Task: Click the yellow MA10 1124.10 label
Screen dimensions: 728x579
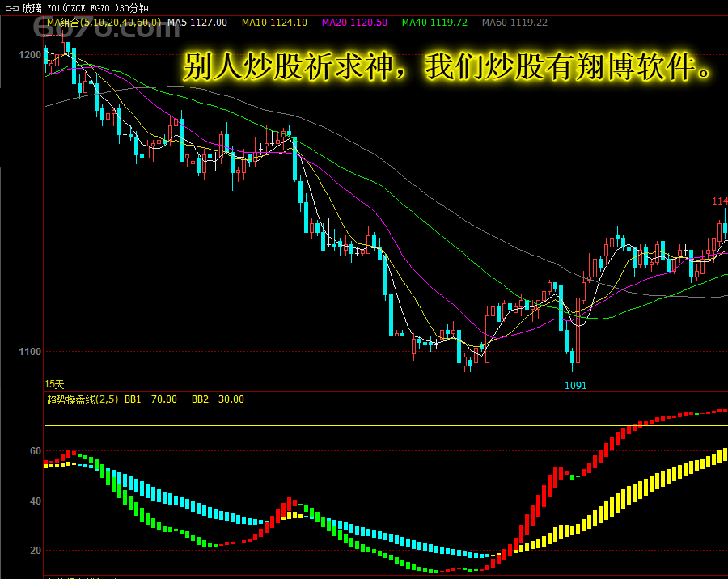Action: (x=274, y=23)
